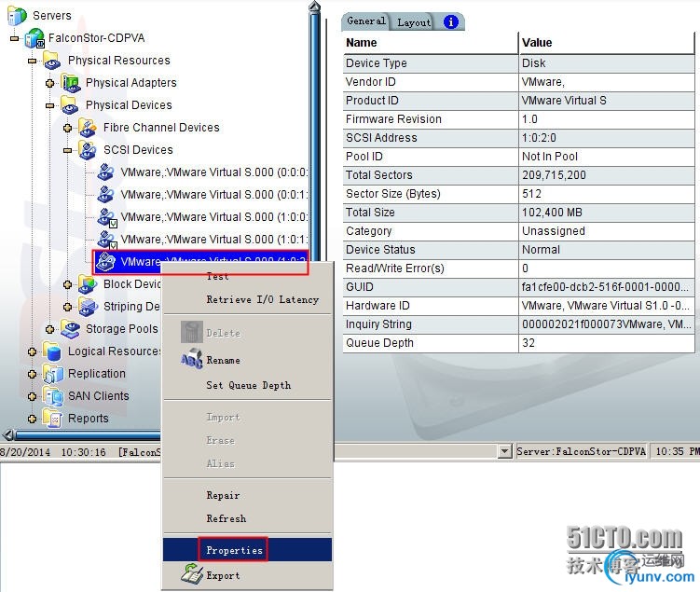Click disk icon for device (0:0:0
Viewport: 700px width, 592px height.
pos(106,172)
